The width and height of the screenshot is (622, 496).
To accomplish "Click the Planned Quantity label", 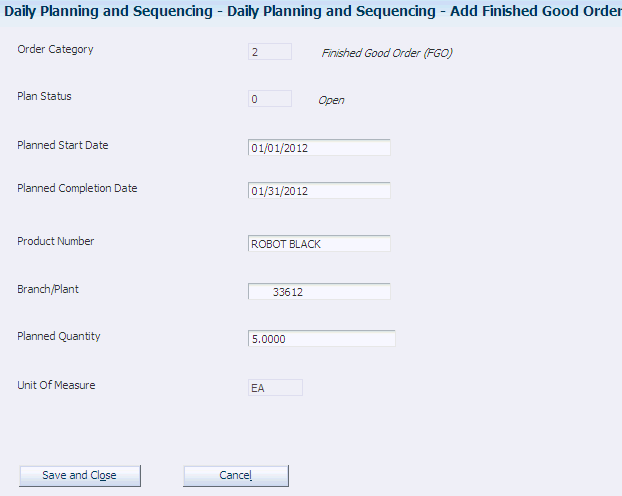I will pos(59,336).
